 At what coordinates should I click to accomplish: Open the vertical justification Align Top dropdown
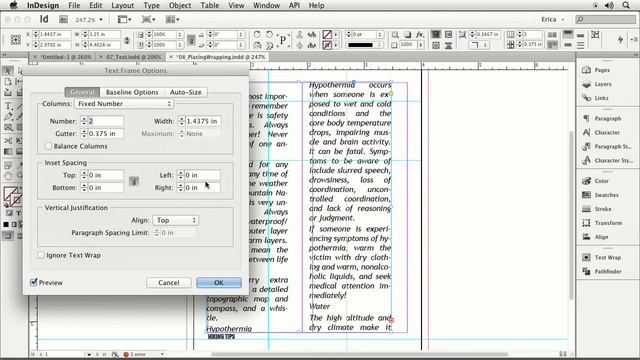tap(176, 220)
